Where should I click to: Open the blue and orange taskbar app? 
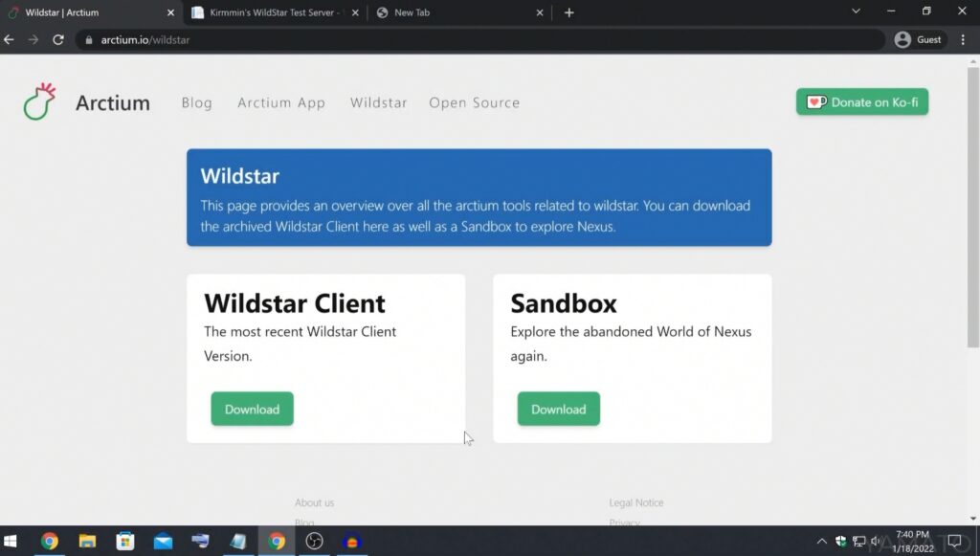352,541
